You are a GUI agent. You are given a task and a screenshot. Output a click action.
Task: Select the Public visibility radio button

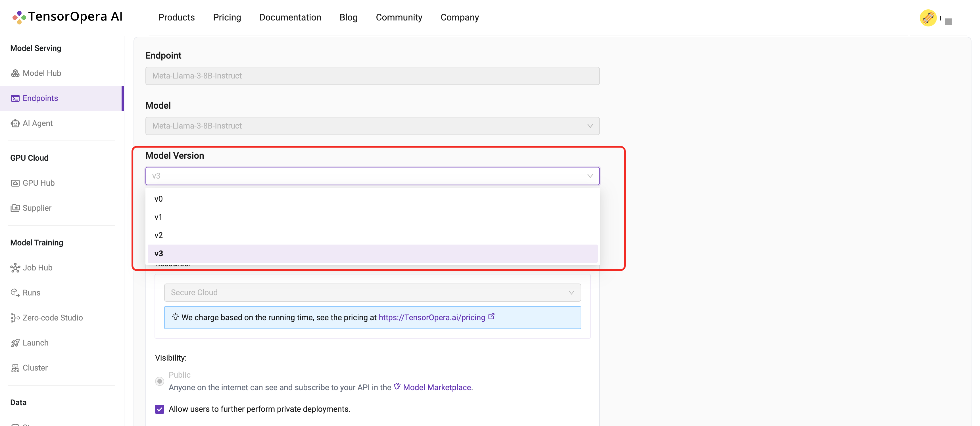159,381
